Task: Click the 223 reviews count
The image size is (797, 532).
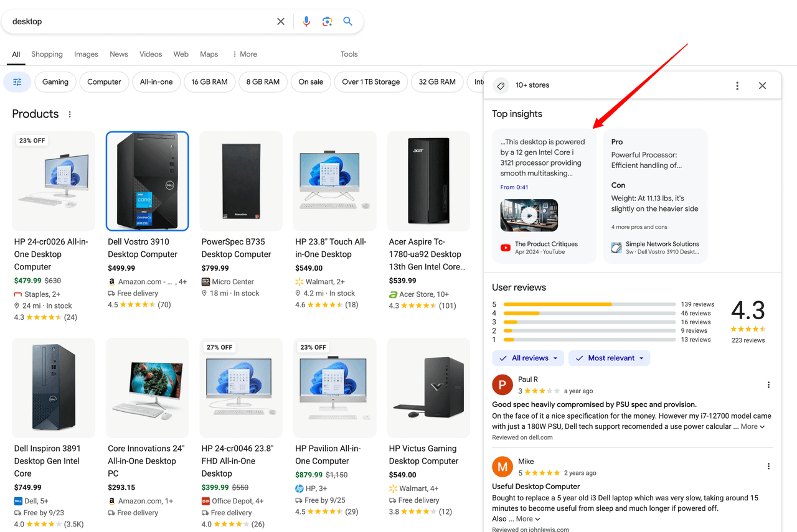Action: point(748,340)
